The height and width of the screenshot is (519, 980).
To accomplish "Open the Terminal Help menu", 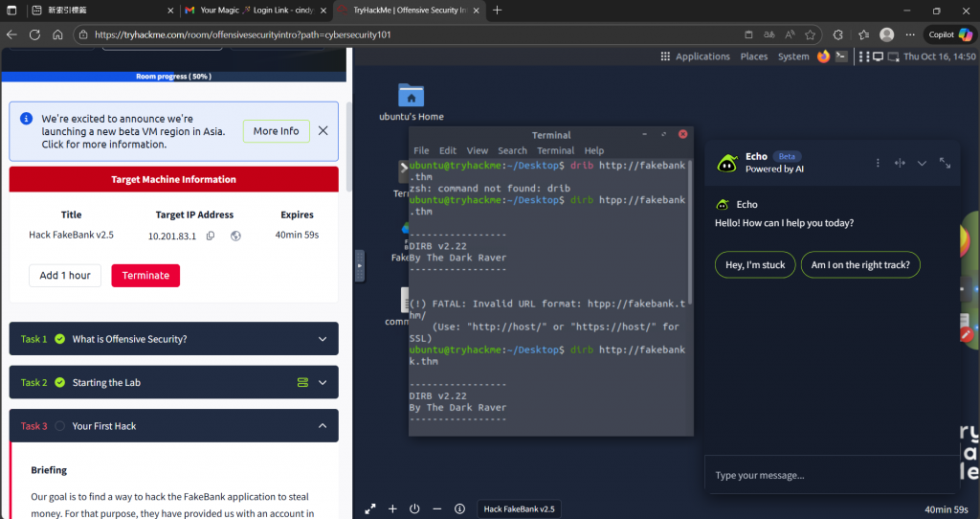I will 593,150.
